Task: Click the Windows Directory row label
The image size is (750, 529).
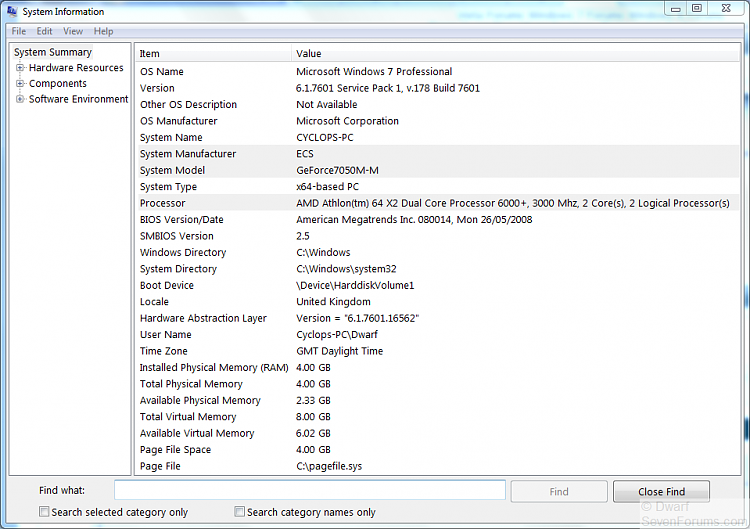Action: [183, 253]
